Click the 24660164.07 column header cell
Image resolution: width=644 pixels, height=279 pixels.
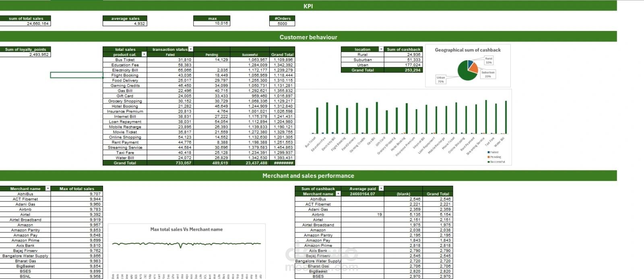point(362,194)
